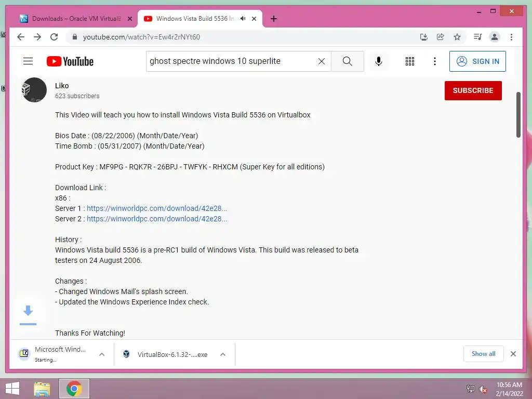Screen dimensions: 532x399
Task: Open Server 2 winworldpc download link
Action: 157,219
